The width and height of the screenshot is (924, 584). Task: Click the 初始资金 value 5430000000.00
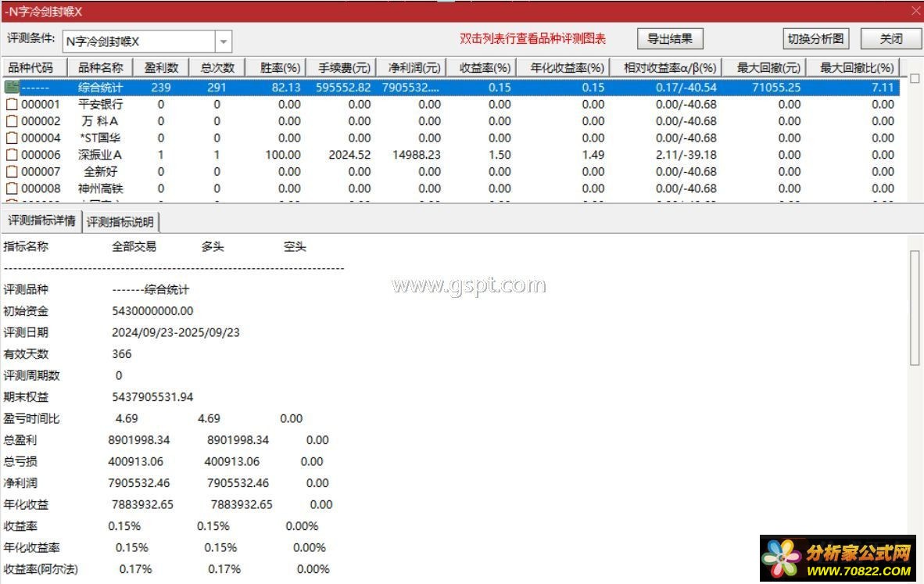pos(152,311)
